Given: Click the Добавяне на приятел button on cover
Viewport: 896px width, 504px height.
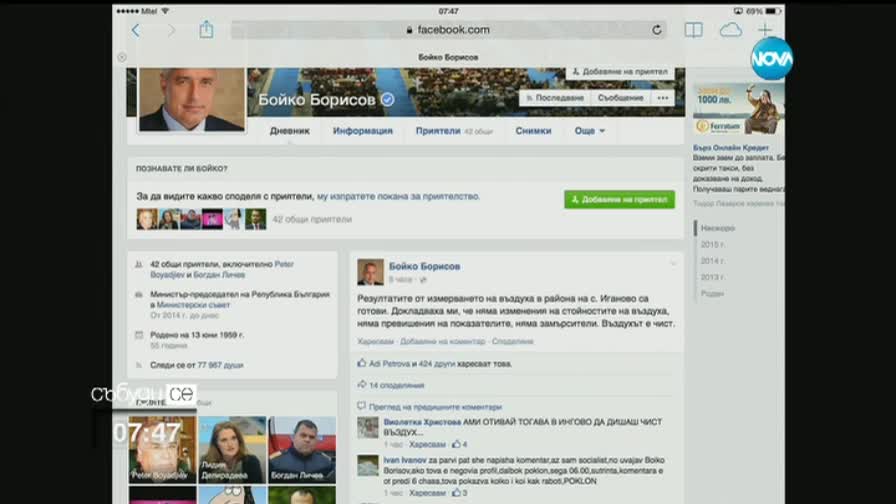Looking at the screenshot, I should point(620,72).
